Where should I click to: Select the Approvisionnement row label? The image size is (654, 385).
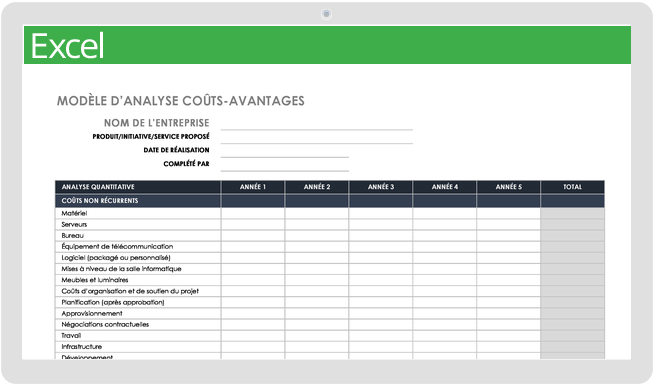(x=92, y=313)
